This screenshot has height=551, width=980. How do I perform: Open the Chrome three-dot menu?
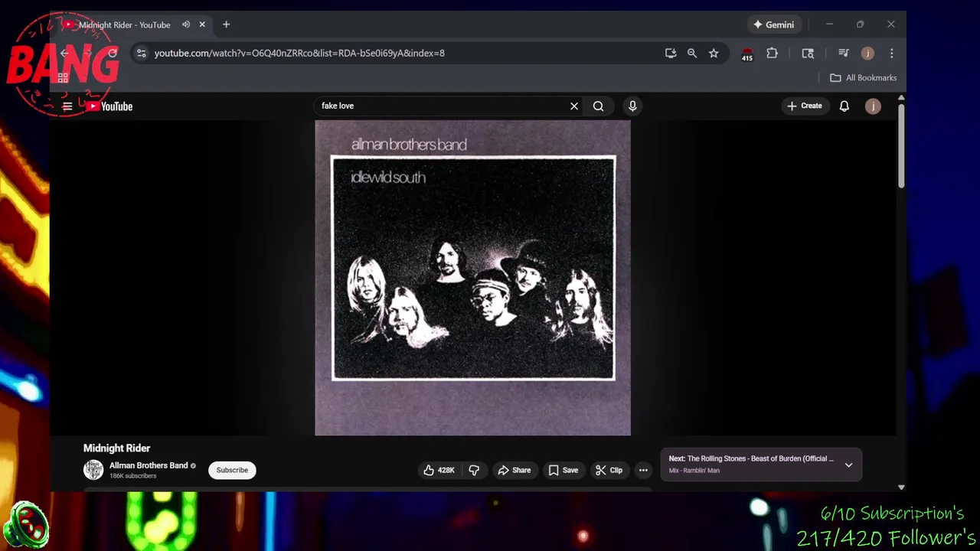(x=891, y=53)
